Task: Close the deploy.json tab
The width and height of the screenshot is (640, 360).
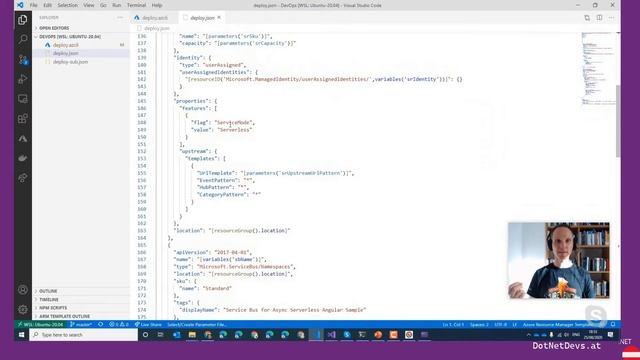Action: (219, 18)
